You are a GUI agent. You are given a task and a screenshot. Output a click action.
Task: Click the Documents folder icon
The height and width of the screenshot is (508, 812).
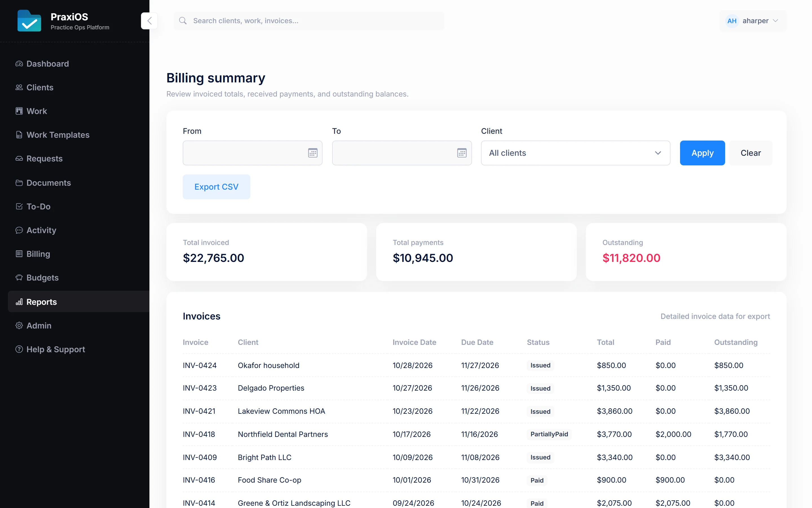point(19,183)
